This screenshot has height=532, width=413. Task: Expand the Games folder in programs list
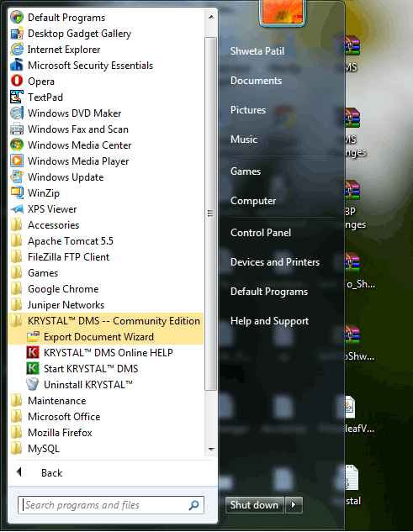click(105, 273)
